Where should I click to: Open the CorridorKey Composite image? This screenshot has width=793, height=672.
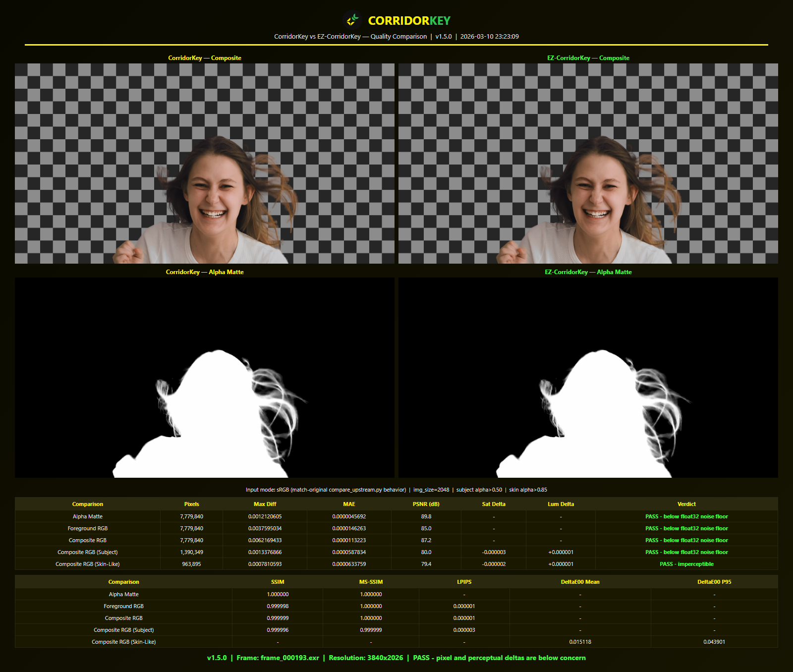(x=205, y=164)
